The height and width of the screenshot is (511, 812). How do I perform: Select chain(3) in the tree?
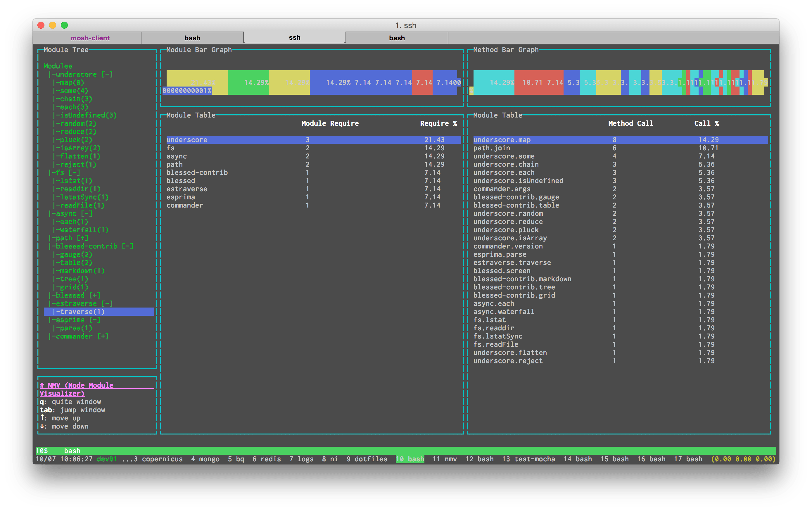72,99
